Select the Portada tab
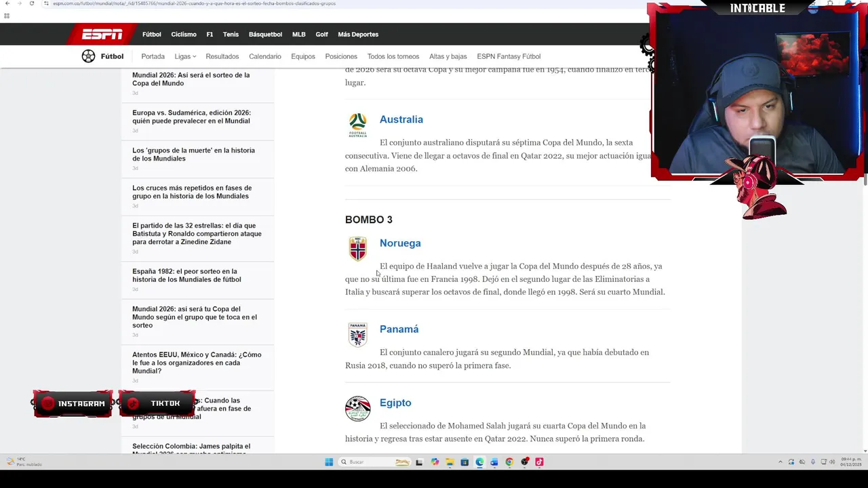Screen dimensions: 868x488 coord(153,56)
